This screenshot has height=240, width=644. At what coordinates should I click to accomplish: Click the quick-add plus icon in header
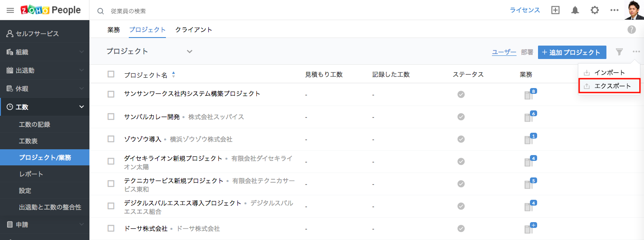[555, 10]
